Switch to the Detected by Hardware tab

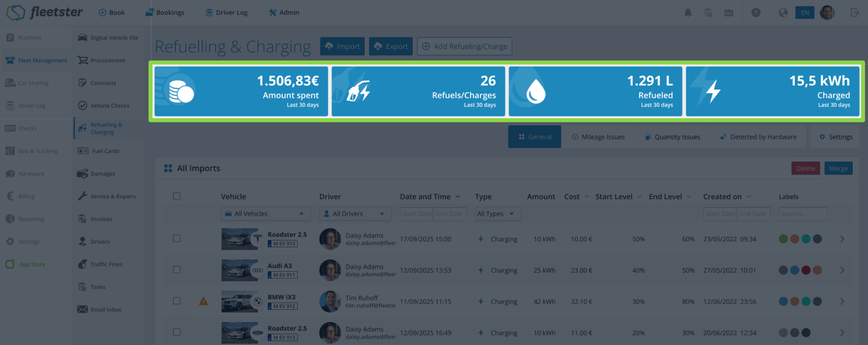pos(758,137)
